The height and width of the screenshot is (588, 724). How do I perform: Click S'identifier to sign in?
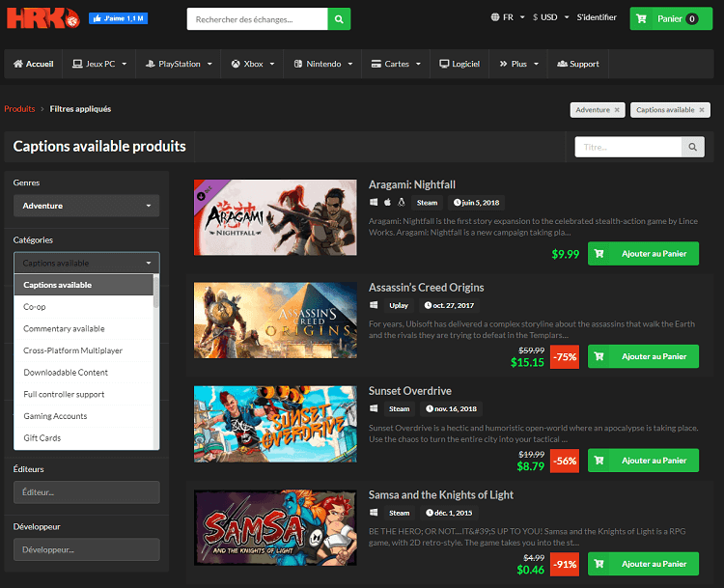(x=598, y=17)
